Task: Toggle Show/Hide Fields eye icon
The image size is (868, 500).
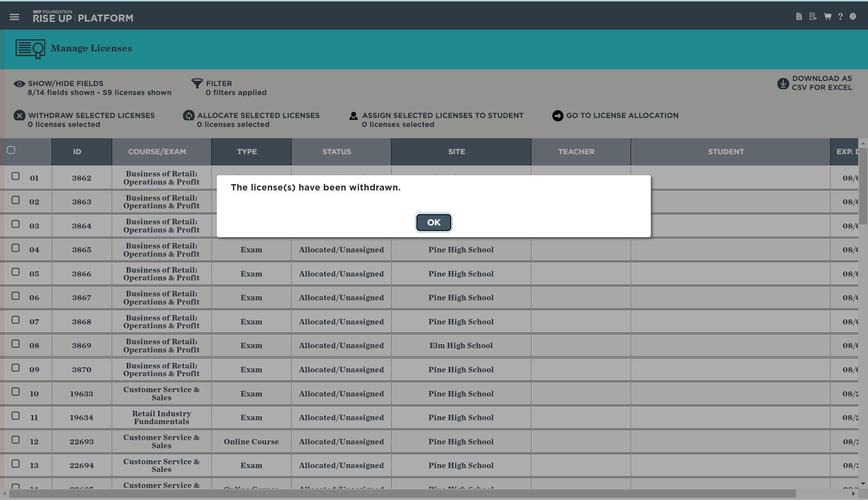Action: 19,84
